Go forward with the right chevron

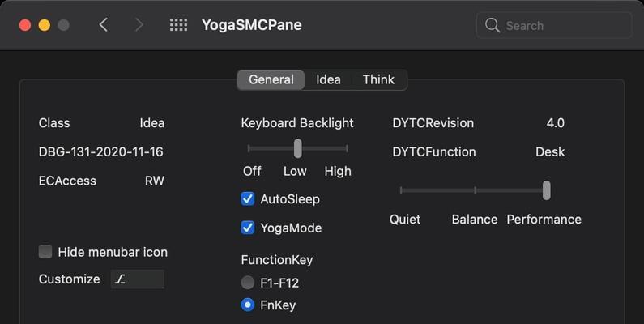point(139,25)
